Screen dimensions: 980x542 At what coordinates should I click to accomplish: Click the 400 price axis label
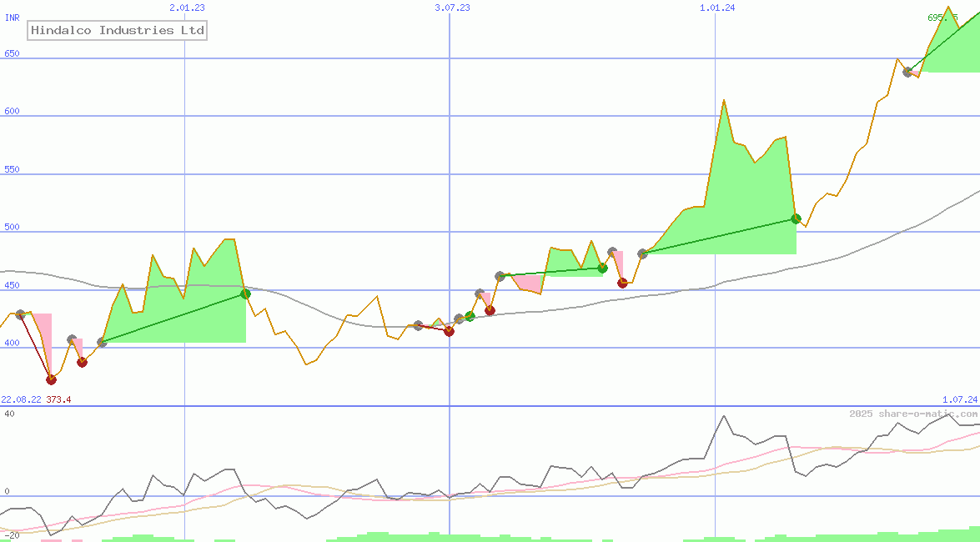(x=12, y=343)
